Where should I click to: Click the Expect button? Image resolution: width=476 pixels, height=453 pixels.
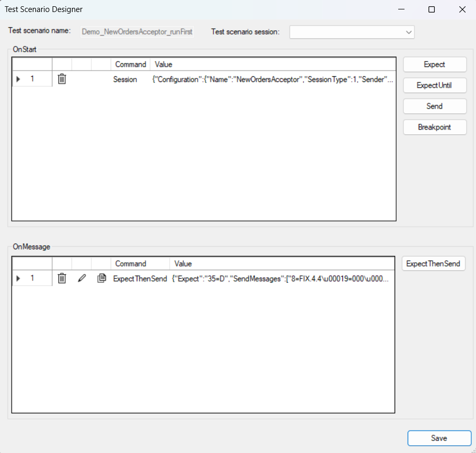point(434,64)
